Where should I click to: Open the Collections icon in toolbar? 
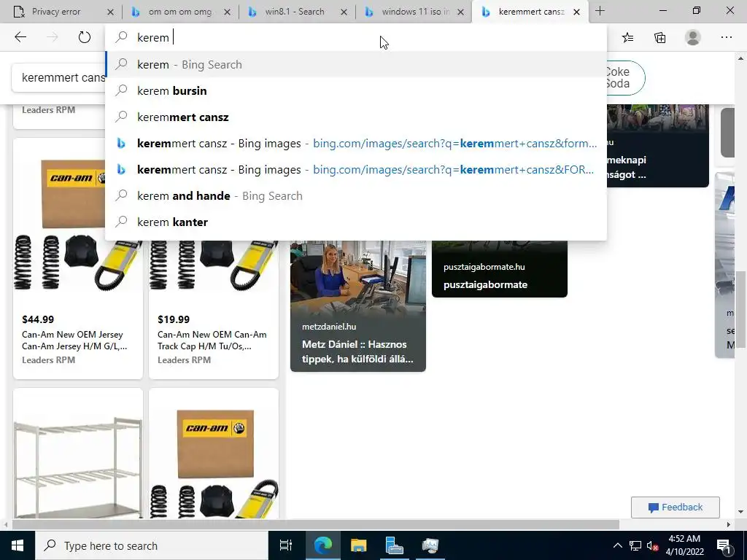coord(659,37)
